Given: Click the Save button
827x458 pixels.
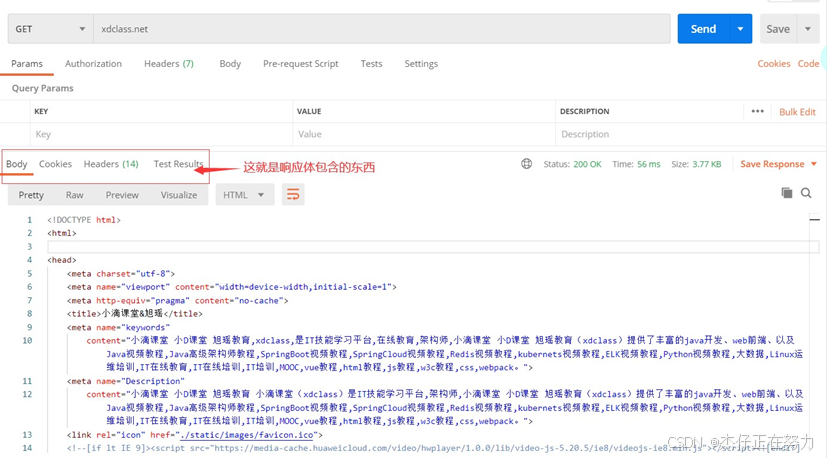Looking at the screenshot, I should [x=778, y=29].
